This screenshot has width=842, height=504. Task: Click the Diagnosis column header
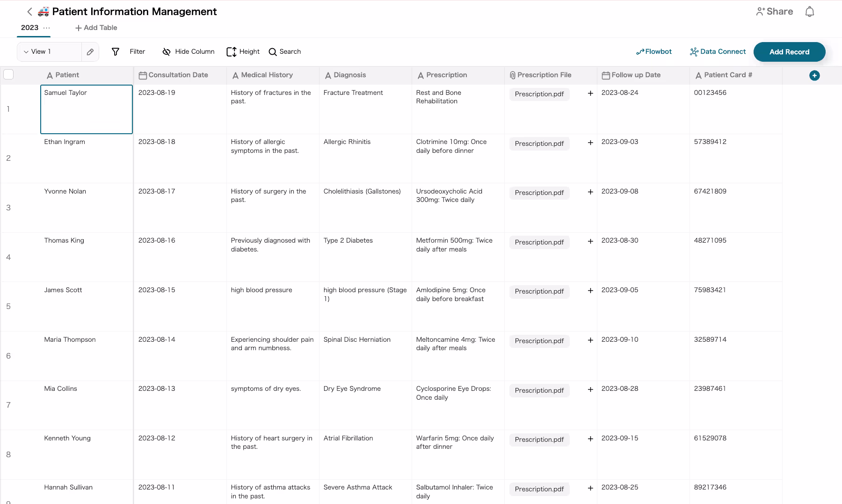coord(349,75)
